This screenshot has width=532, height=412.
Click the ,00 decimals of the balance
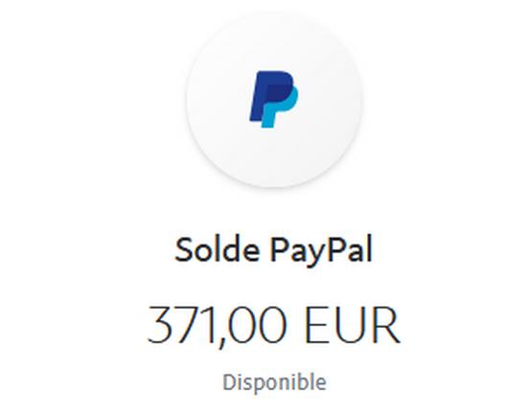click(x=253, y=327)
